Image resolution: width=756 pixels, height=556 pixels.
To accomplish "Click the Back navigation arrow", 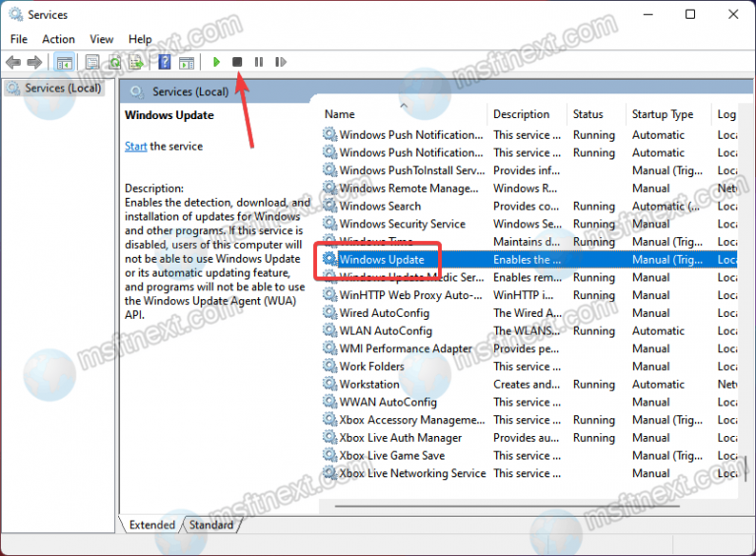I will point(13,62).
